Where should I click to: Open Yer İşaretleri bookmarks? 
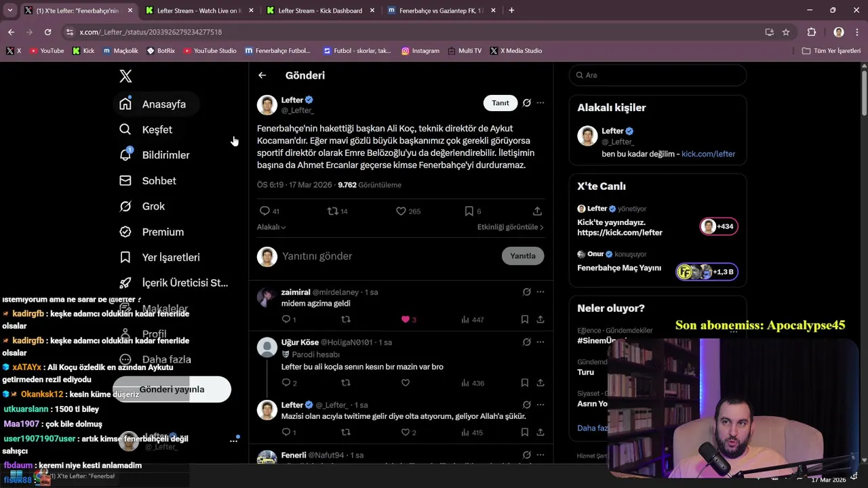[159, 258]
